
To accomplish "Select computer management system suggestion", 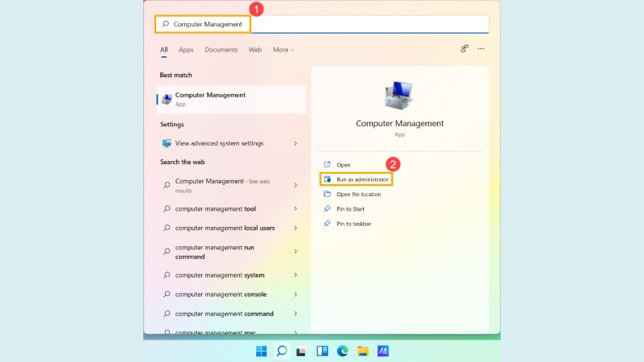I will coord(231,275).
